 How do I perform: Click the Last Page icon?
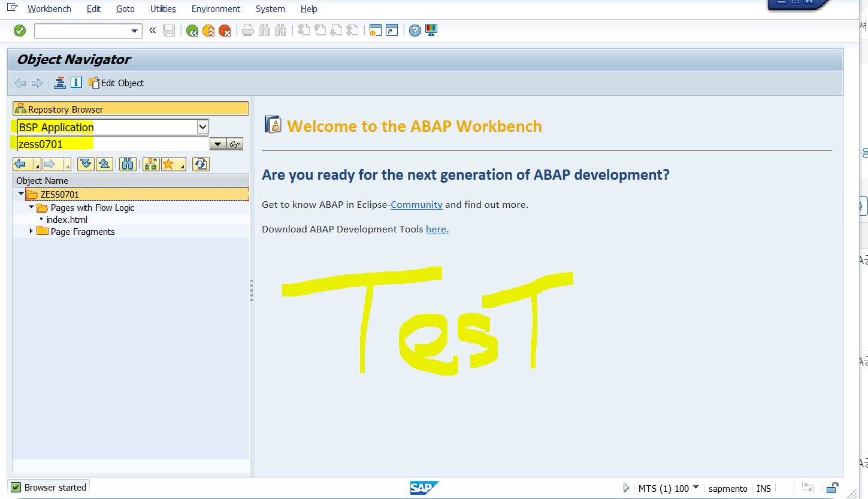pos(352,31)
